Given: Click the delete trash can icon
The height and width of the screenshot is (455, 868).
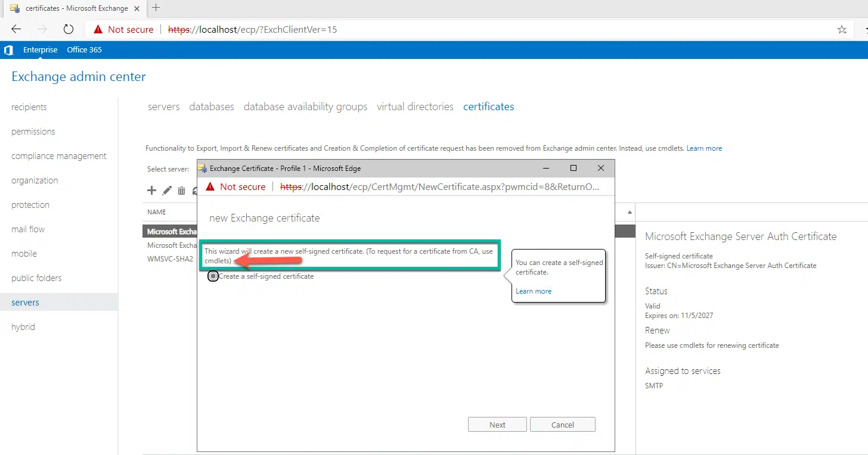Looking at the screenshot, I should click(x=181, y=191).
